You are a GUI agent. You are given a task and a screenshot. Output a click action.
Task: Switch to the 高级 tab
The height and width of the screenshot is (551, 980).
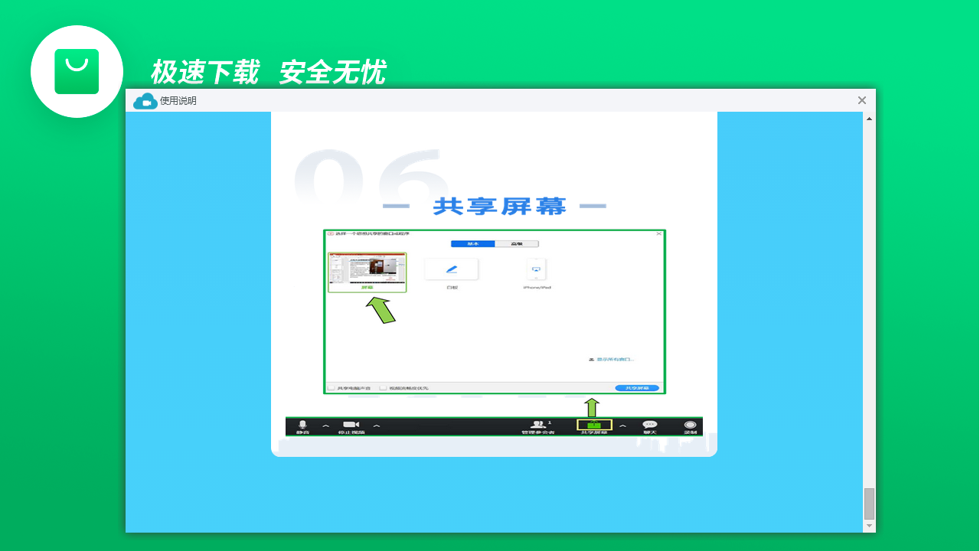(514, 243)
